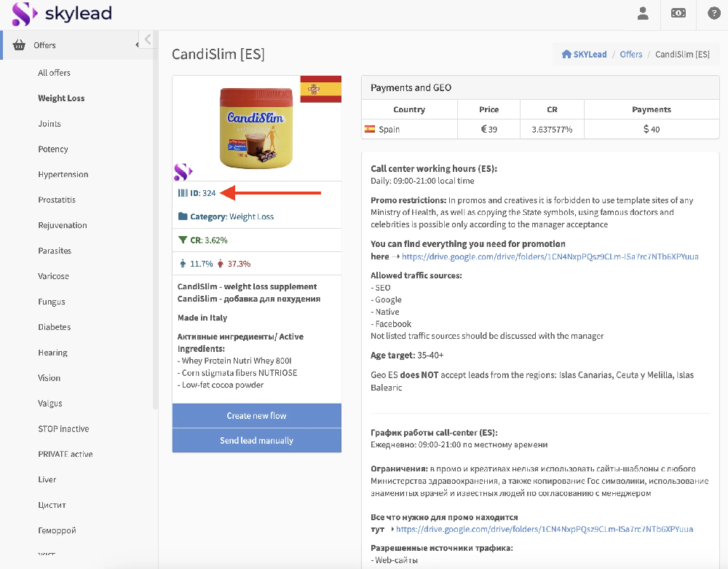Click the Spain flag on product image

[x=321, y=89]
